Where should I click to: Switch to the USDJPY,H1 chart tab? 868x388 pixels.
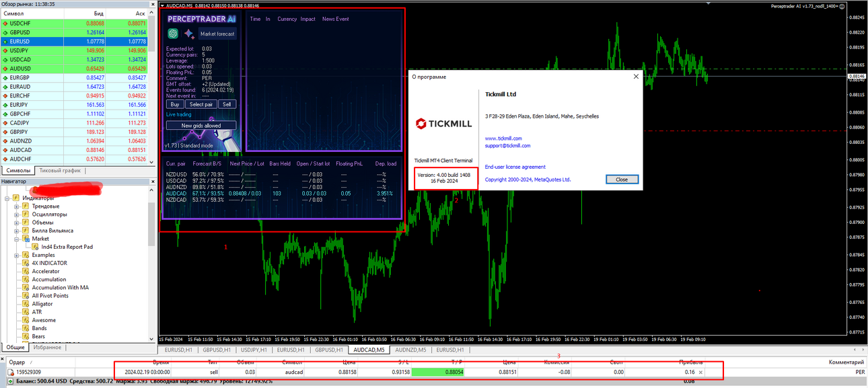(255, 350)
